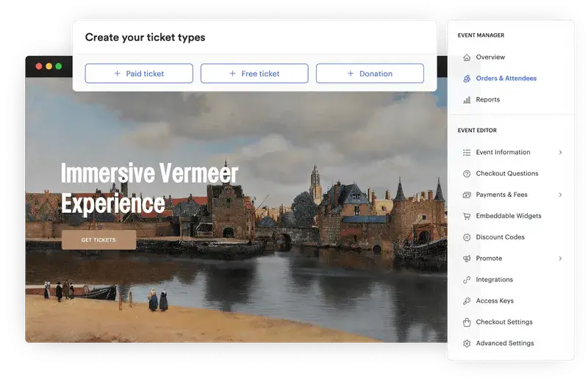The image size is (588, 379).
Task: Click the yellow minimize window dot
Action: coord(49,66)
